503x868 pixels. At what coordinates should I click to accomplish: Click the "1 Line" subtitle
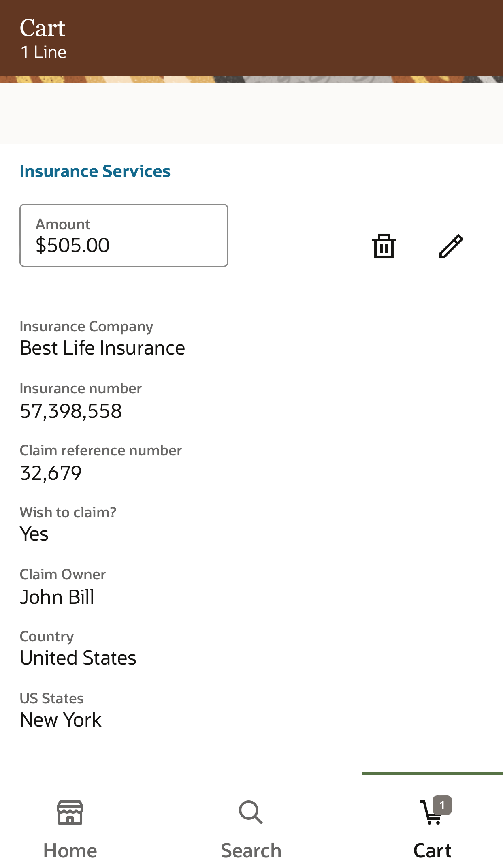(x=44, y=52)
